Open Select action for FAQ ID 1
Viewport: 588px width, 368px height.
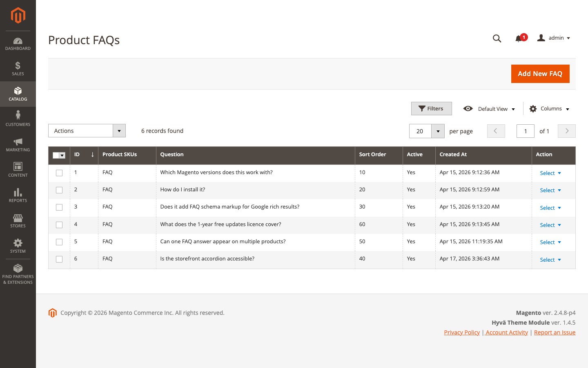point(550,173)
